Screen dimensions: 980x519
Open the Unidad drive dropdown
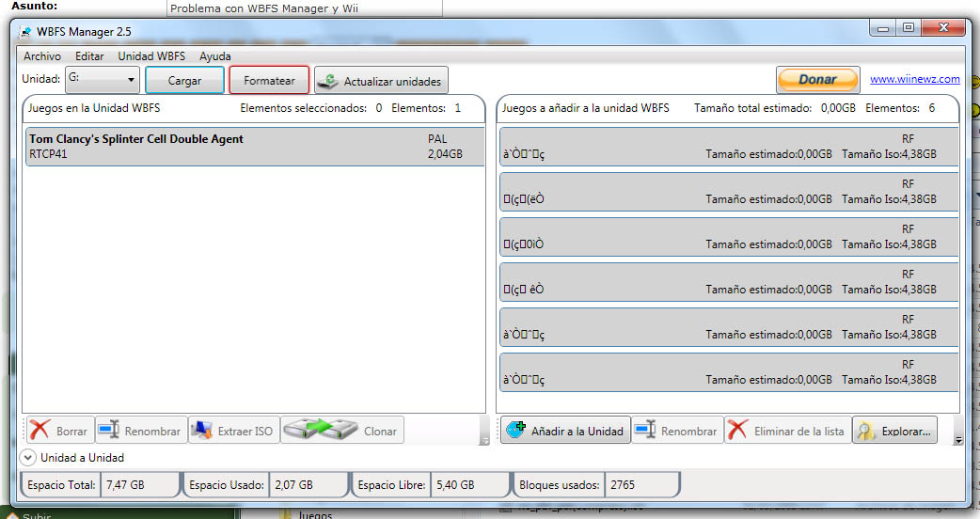[103, 80]
